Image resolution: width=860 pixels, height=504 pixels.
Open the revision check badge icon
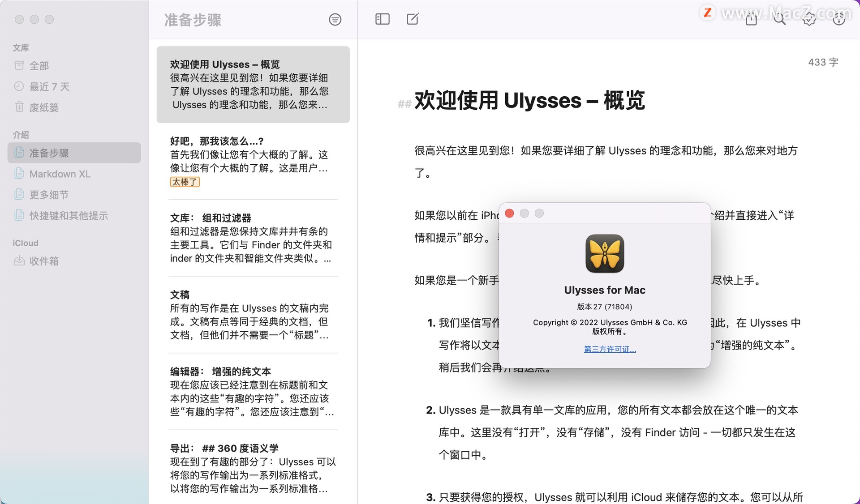point(809,19)
